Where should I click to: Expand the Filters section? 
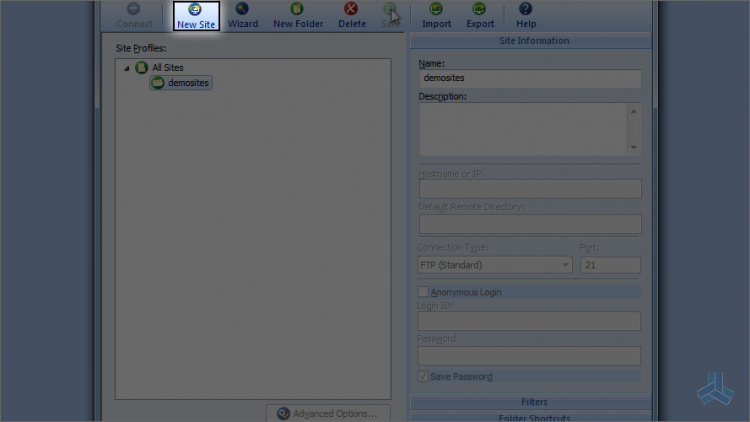pyautogui.click(x=531, y=402)
